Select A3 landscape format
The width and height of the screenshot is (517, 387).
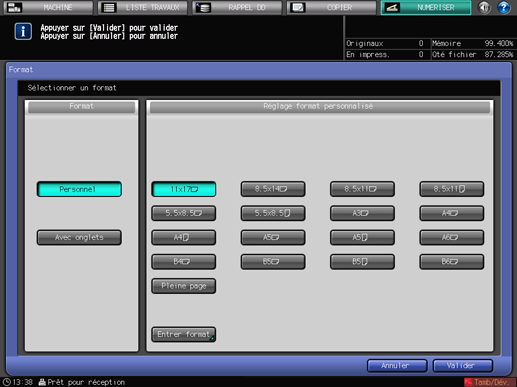coord(362,213)
